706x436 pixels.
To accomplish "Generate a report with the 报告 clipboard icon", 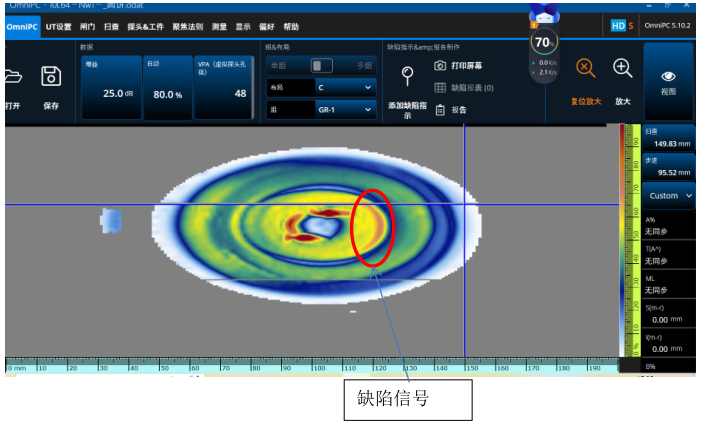I will coord(440,109).
